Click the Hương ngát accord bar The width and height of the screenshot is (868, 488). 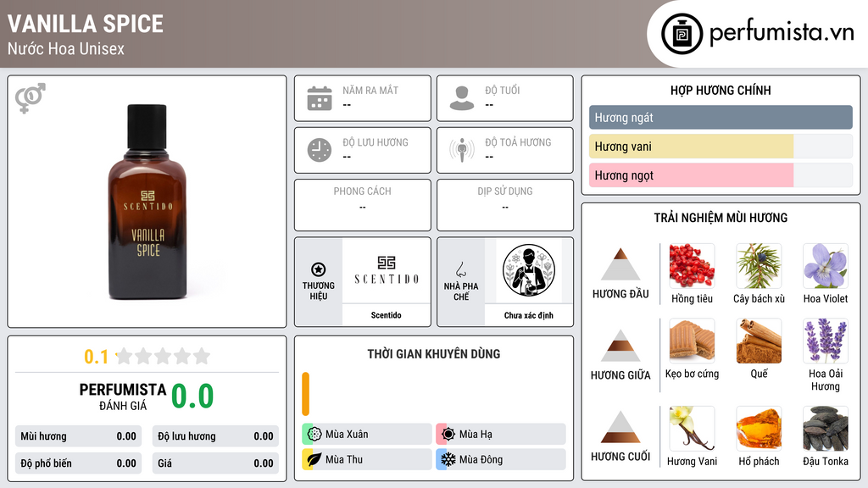[721, 117]
